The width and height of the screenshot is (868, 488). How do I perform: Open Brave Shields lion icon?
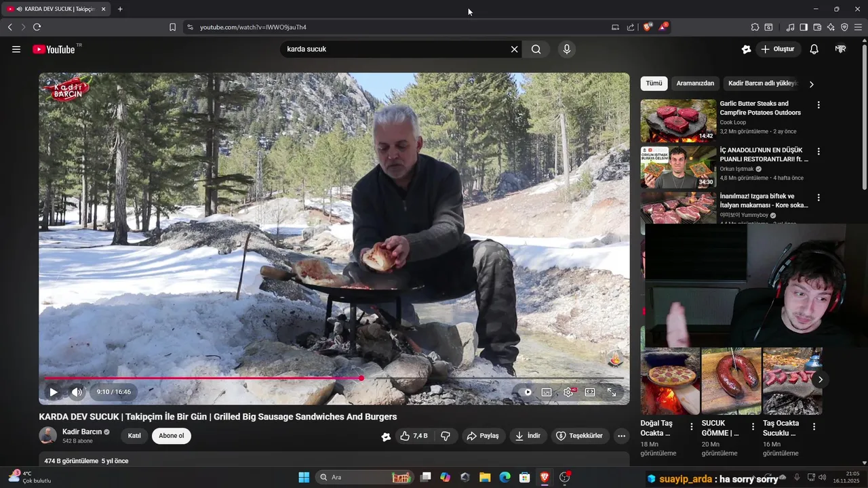pyautogui.click(x=648, y=27)
